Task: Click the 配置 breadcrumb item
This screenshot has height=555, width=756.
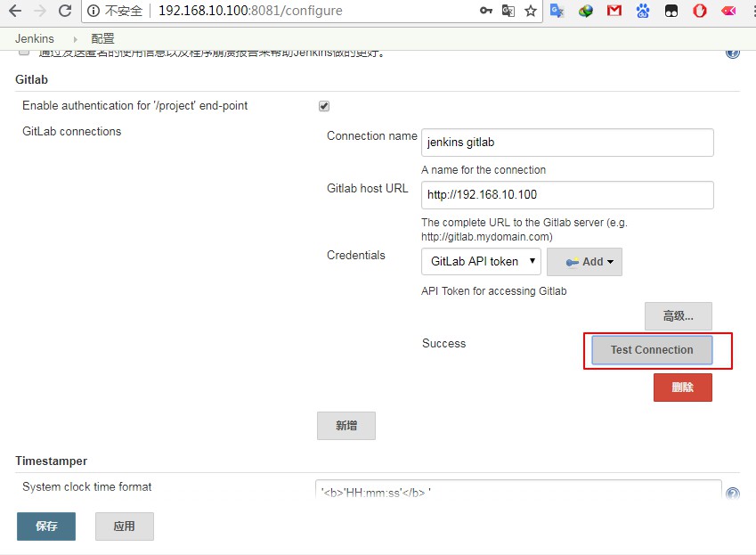Action: click(103, 39)
